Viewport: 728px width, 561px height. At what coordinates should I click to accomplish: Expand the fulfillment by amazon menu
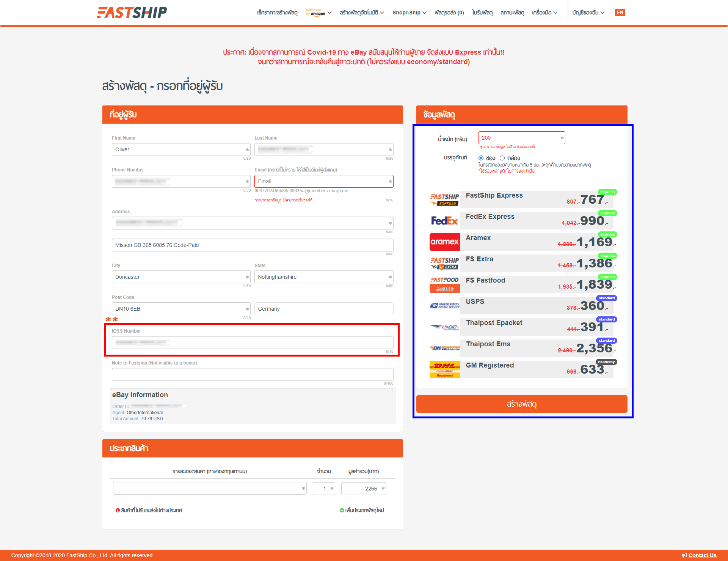point(318,13)
